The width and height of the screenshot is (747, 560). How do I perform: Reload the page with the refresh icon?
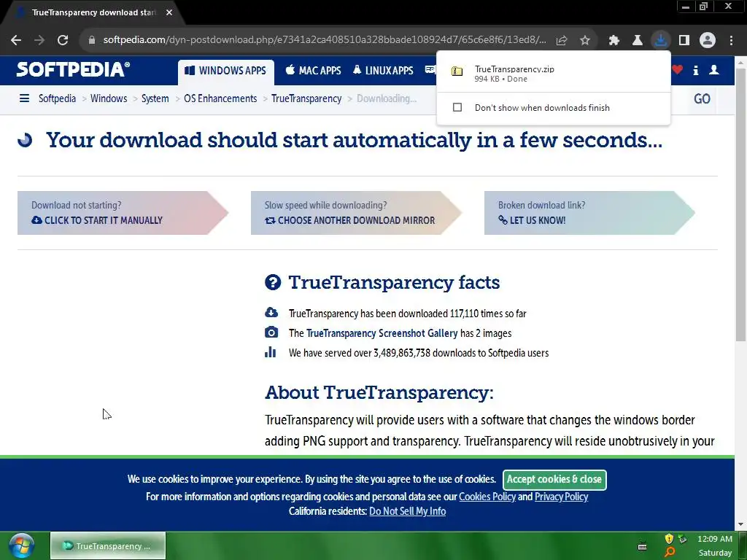point(63,40)
